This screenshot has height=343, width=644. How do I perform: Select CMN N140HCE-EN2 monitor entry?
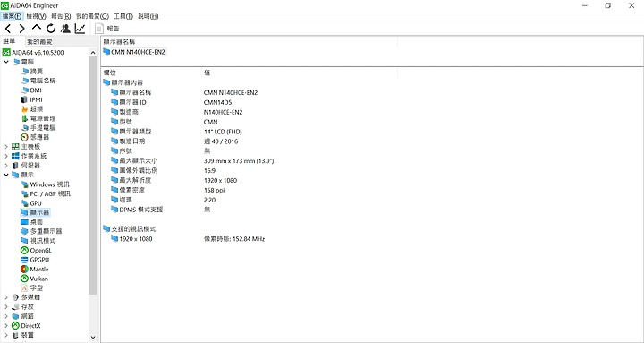click(135, 52)
